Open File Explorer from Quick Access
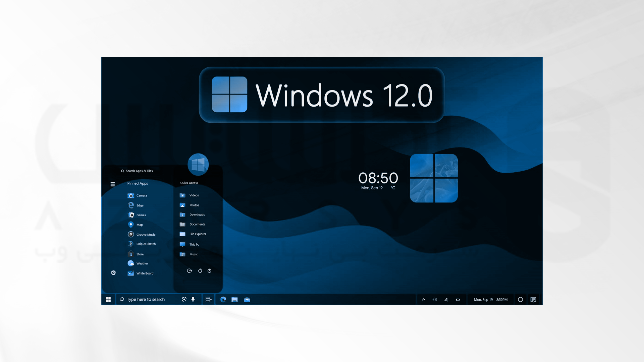644x362 pixels. pyautogui.click(x=193, y=234)
